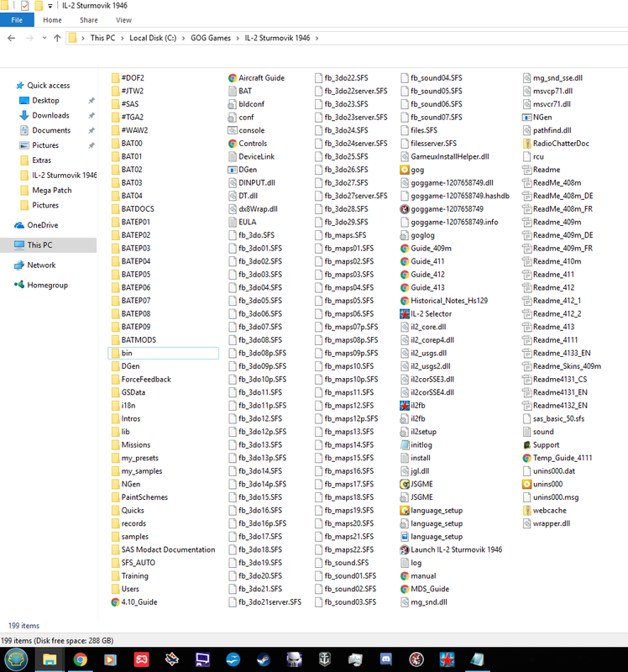The image size is (628, 672).
Task: Open the il2fb red star executable
Action: coord(412,406)
